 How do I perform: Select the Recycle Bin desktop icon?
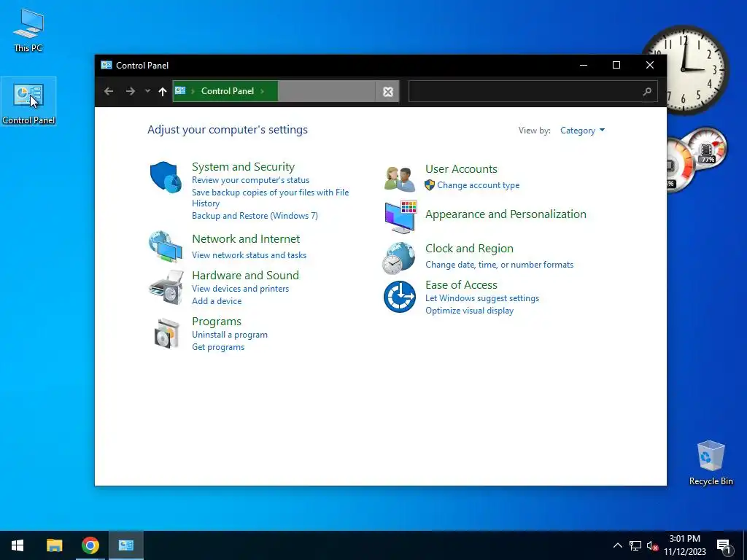point(711,462)
